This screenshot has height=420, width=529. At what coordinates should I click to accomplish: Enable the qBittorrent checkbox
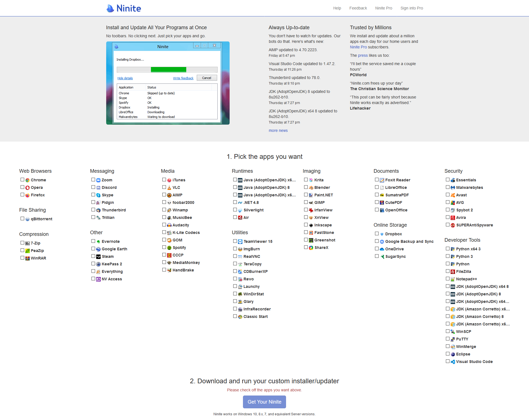22,219
